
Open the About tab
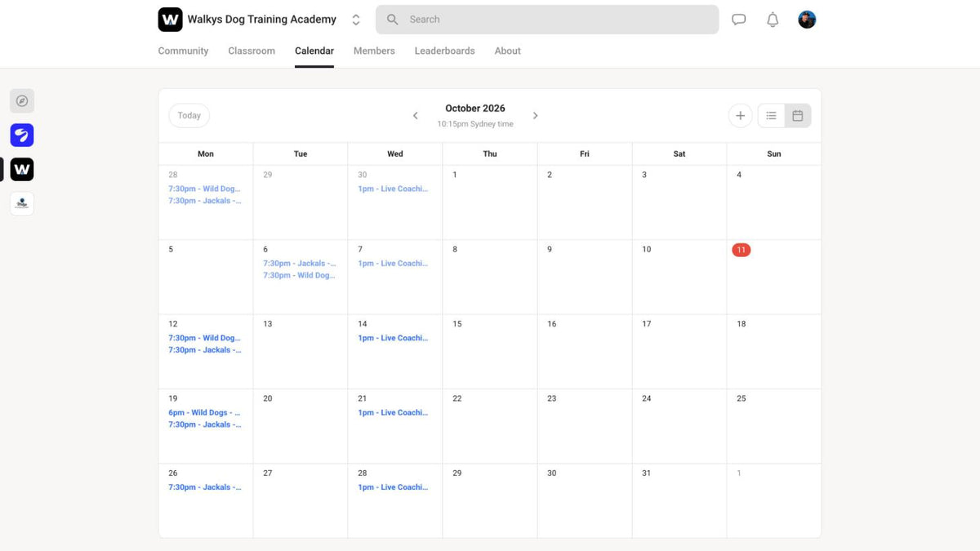pos(507,51)
